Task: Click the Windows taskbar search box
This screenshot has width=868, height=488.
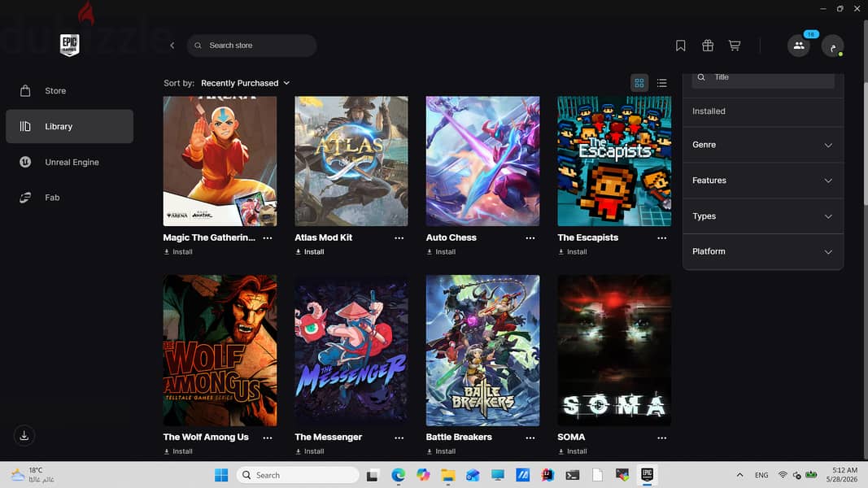Action: tap(298, 475)
